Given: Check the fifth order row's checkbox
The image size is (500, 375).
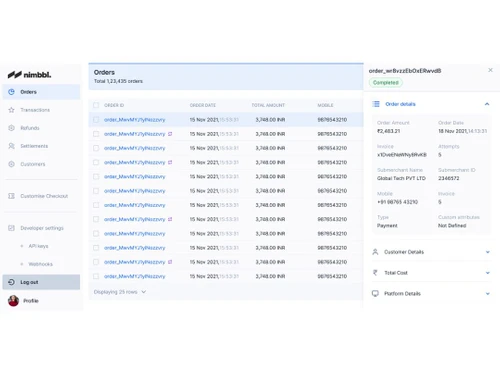Looking at the screenshot, I should click(96, 177).
